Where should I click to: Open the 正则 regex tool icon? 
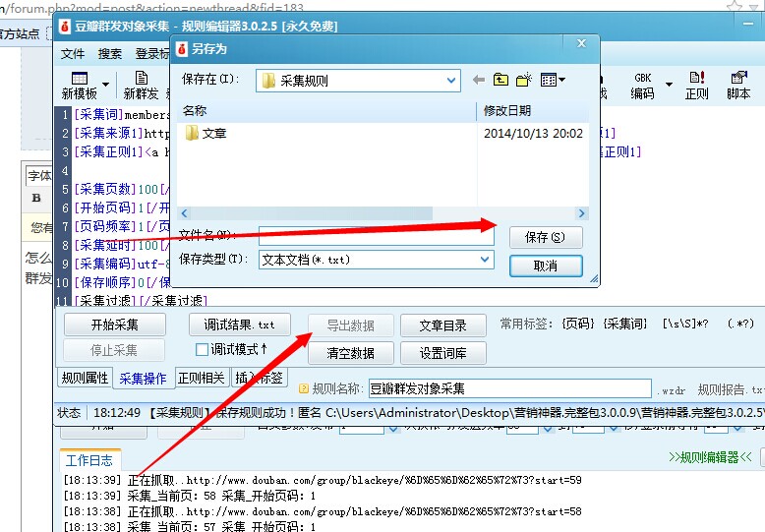pos(696,86)
